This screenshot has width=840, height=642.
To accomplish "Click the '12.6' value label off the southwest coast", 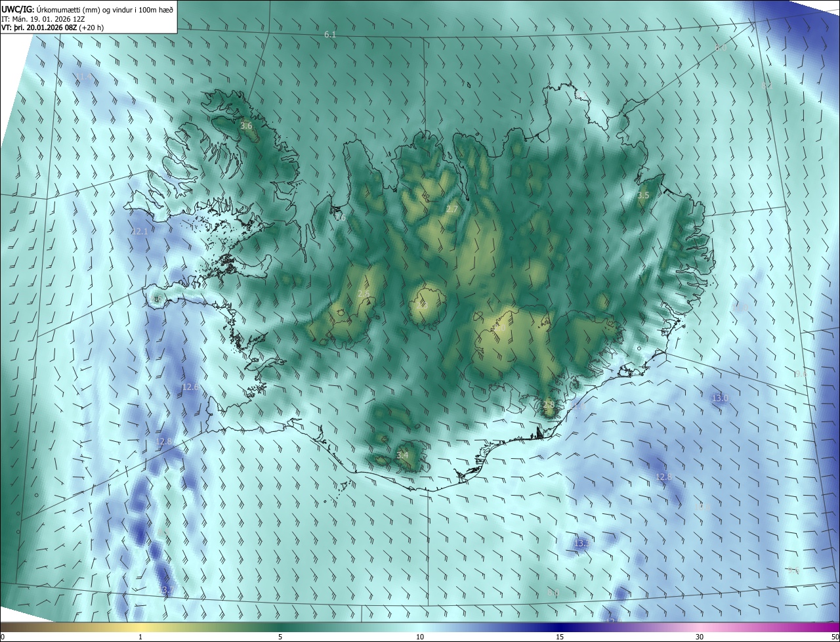I will coord(190,387).
